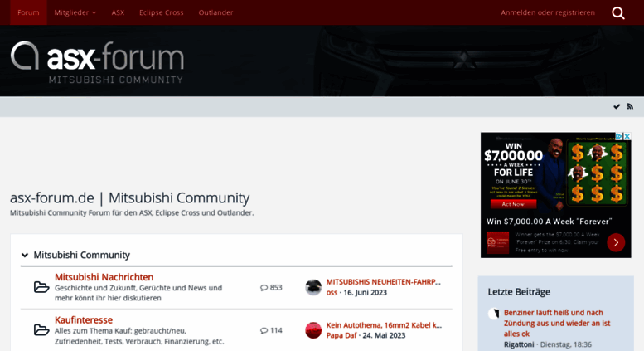Select the Forum tab
Viewport: 644px width, 351px height.
click(x=28, y=12)
